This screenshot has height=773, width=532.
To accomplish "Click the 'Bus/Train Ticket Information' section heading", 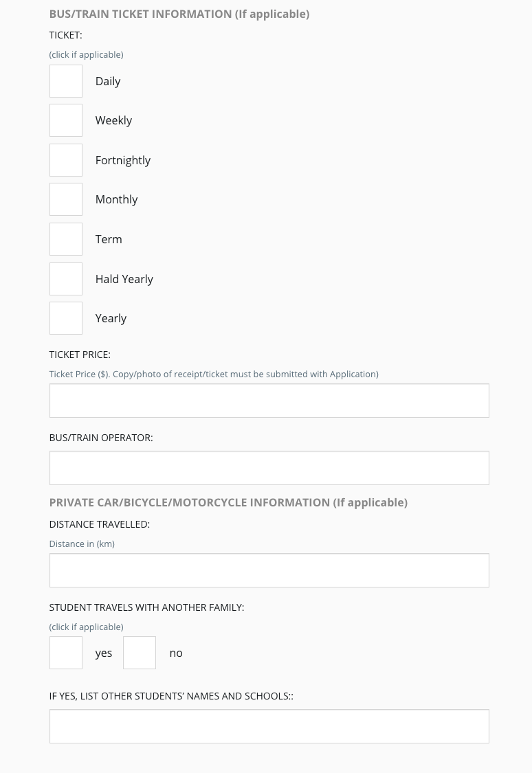I will click(x=179, y=14).
